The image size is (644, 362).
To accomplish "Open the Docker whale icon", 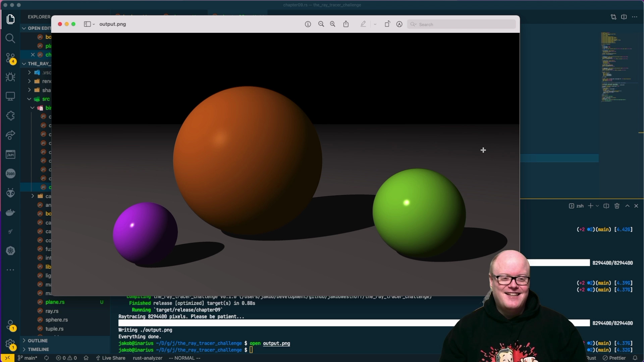I will tap(10, 213).
